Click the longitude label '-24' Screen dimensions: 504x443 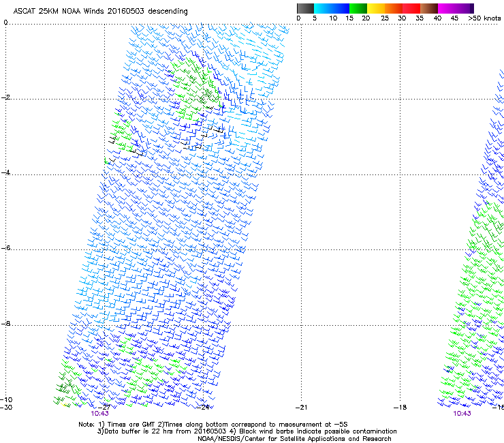[x=203, y=408]
